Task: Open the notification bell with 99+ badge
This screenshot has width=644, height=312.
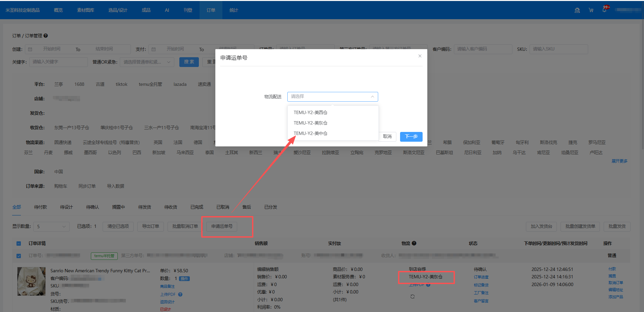Action: coord(604,10)
